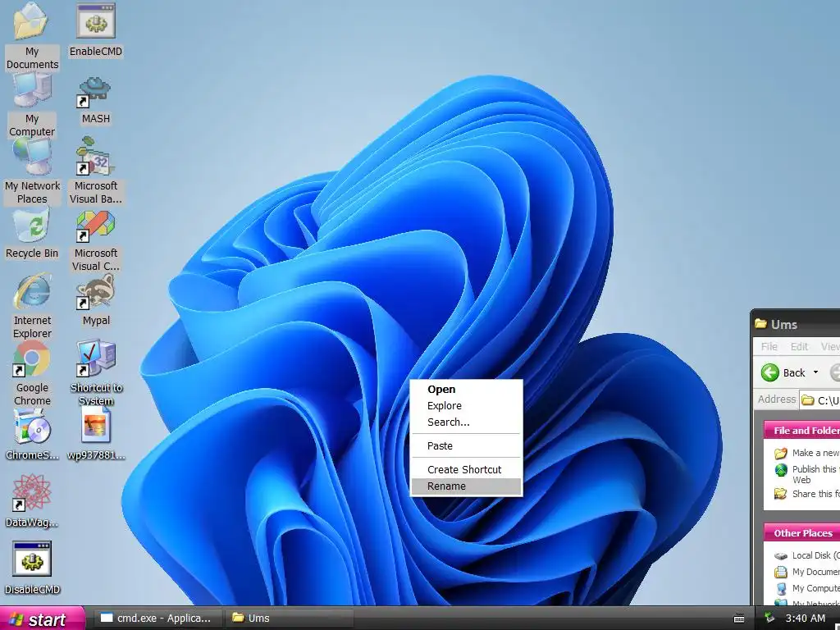Click the Start button
Screen dimensions: 840x630
42,619
